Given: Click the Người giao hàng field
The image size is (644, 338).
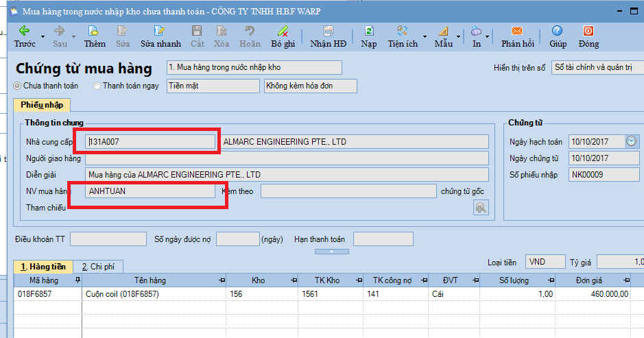Looking at the screenshot, I should click(x=287, y=158).
